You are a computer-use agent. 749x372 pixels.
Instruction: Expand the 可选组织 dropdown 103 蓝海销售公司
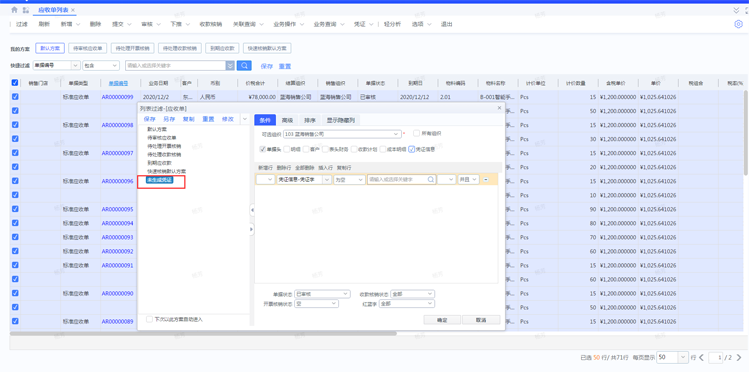tap(342, 134)
